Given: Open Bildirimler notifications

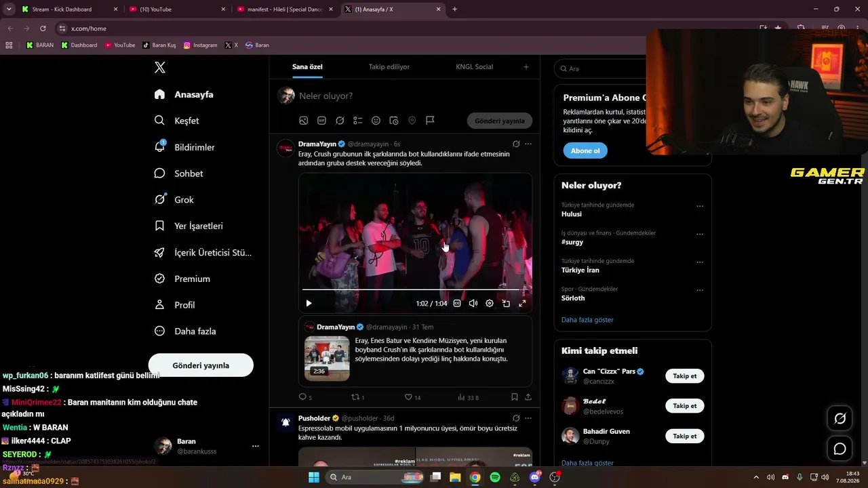Looking at the screenshot, I should point(184,147).
